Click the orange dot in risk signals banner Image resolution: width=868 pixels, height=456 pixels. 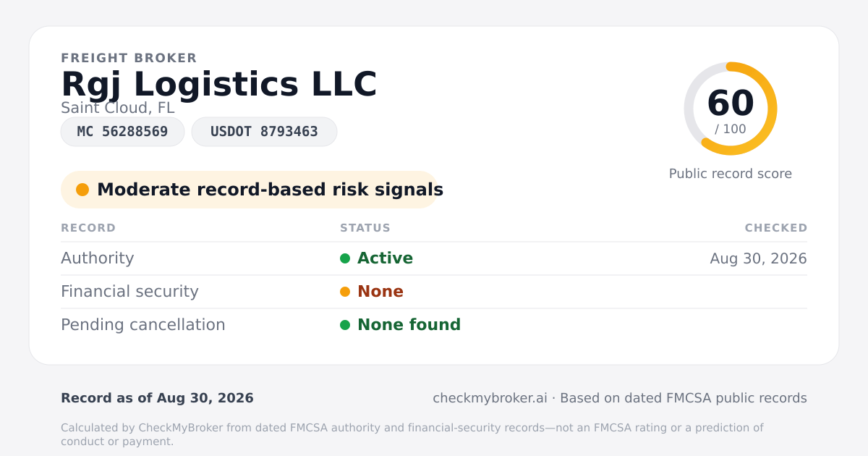[x=82, y=190]
